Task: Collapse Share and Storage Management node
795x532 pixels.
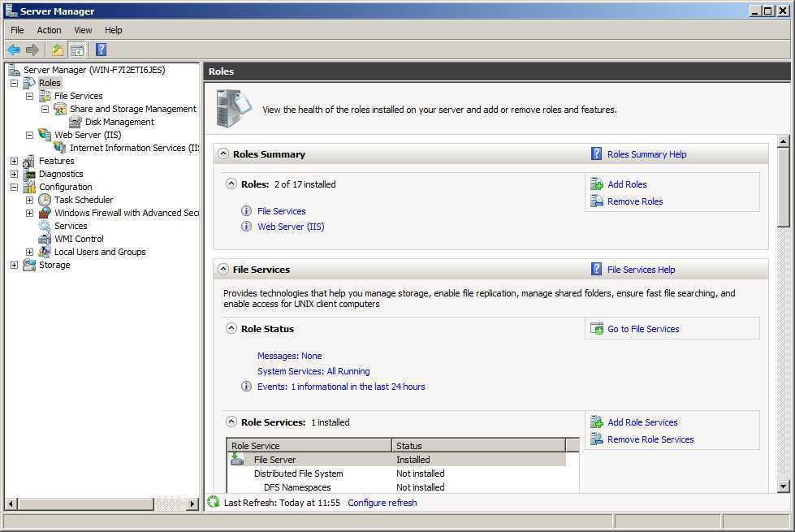Action: click(45, 109)
